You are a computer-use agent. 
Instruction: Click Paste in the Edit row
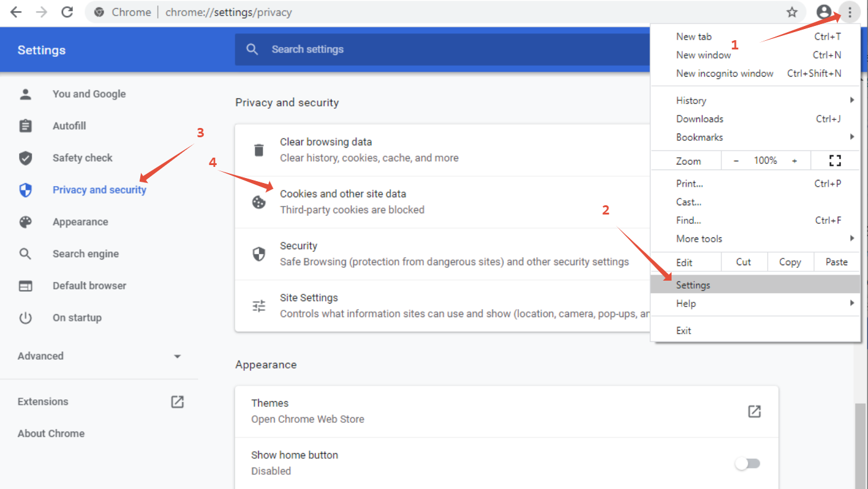click(x=837, y=262)
